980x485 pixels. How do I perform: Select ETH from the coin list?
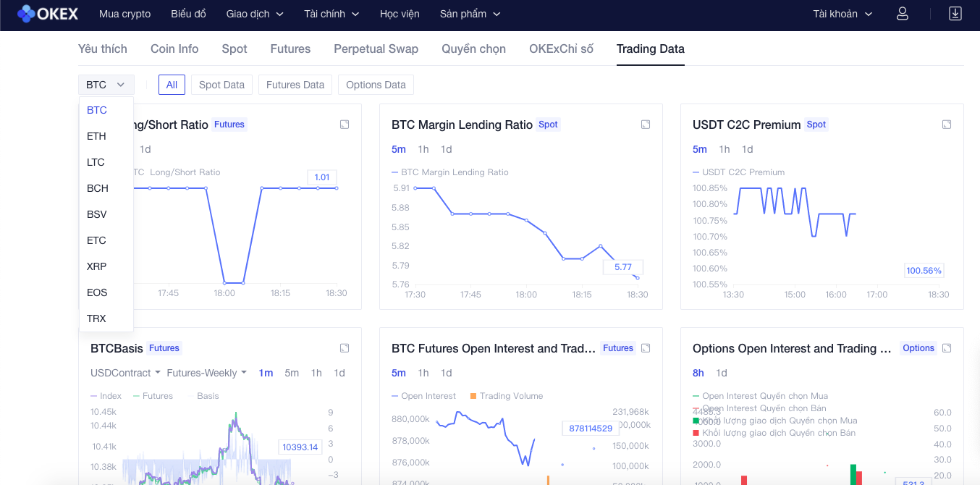click(96, 136)
